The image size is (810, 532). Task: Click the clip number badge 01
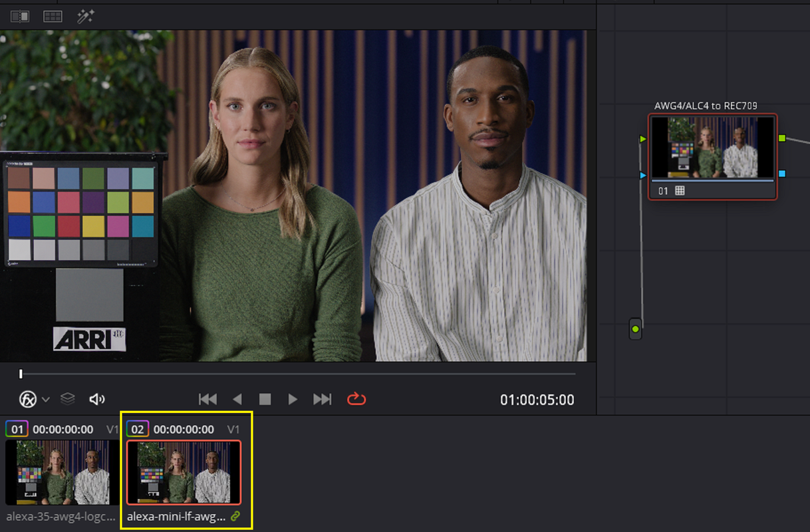pyautogui.click(x=16, y=429)
